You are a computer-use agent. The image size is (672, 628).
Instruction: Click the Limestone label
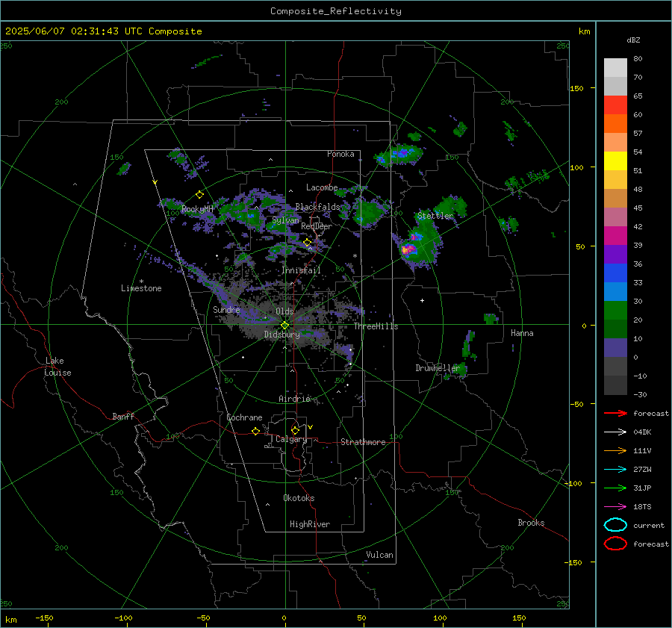pos(141,288)
